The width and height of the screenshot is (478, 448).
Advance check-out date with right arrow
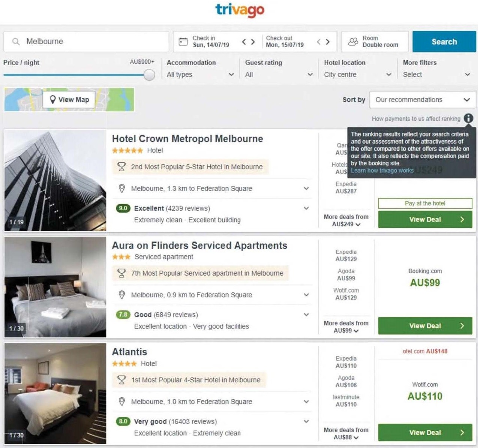tap(328, 42)
